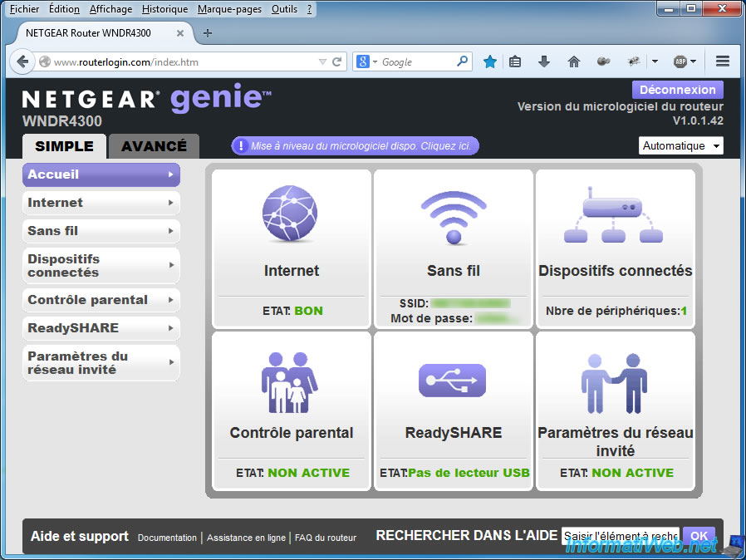Click Nbre de périphériques:1 text
The width and height of the screenshot is (746, 560).
[x=616, y=311]
